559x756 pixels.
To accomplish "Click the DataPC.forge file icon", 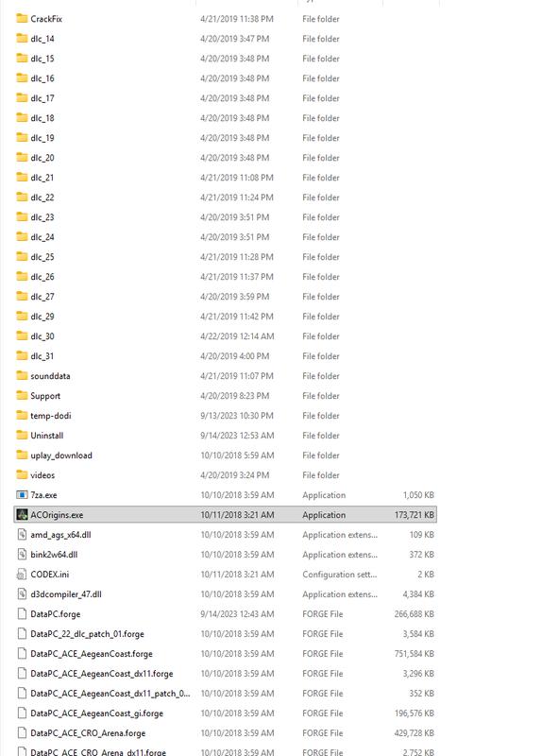I will point(22,613).
